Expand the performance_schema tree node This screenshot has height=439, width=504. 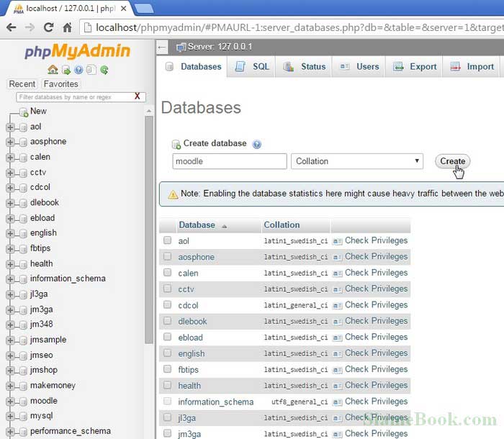pyautogui.click(x=10, y=432)
